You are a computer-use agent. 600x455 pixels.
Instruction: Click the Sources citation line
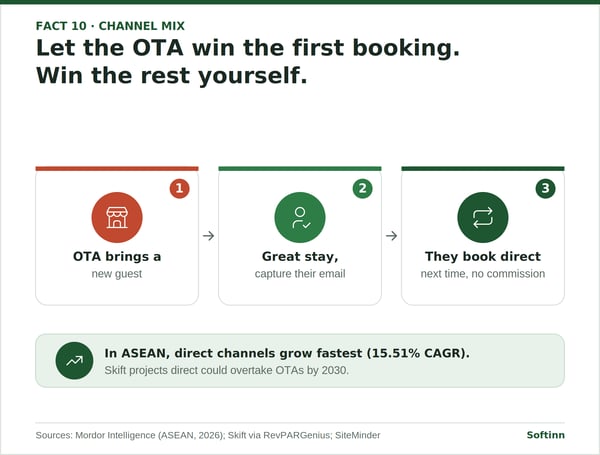point(208,435)
